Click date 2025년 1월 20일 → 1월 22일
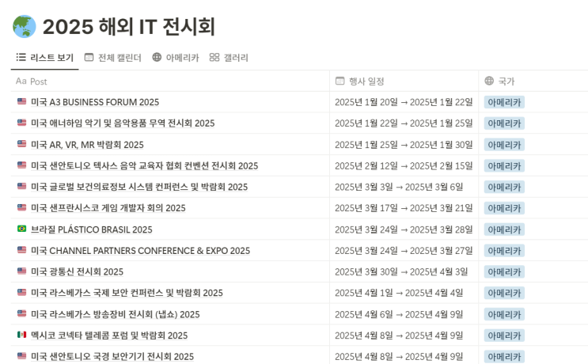Image resolution: width=588 pixels, height=364 pixels. pyautogui.click(x=404, y=102)
